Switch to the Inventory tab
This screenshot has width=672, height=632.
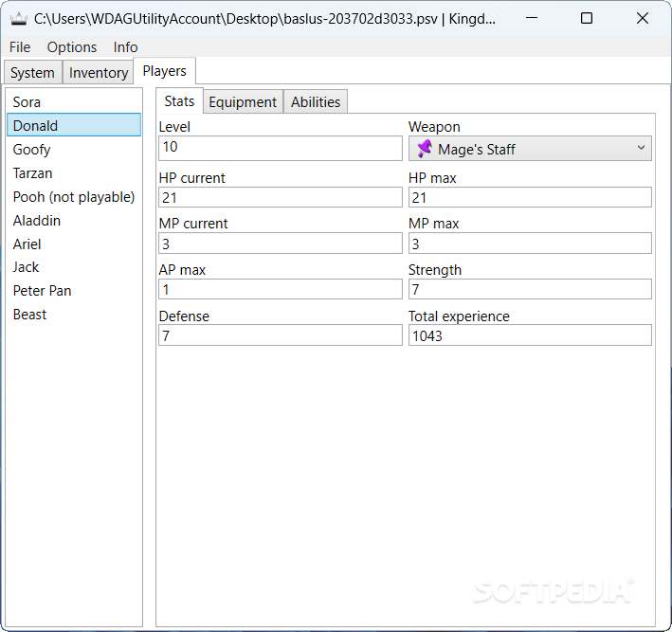point(99,72)
